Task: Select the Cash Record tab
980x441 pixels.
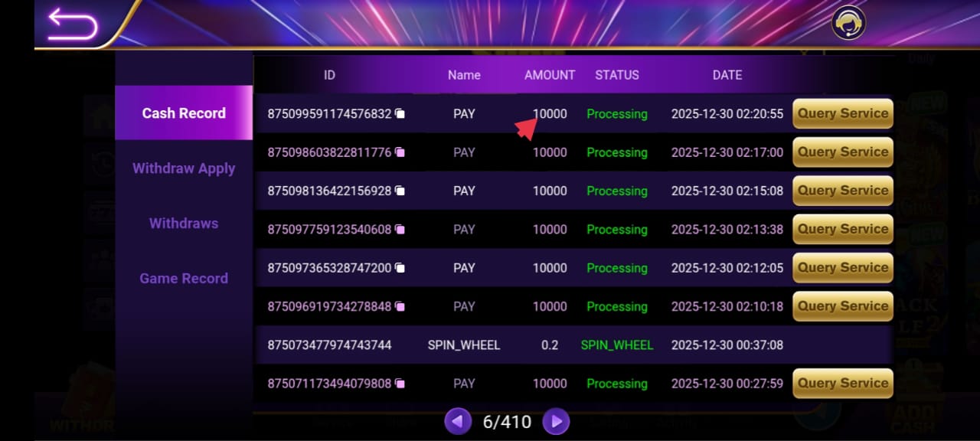Action: click(184, 113)
